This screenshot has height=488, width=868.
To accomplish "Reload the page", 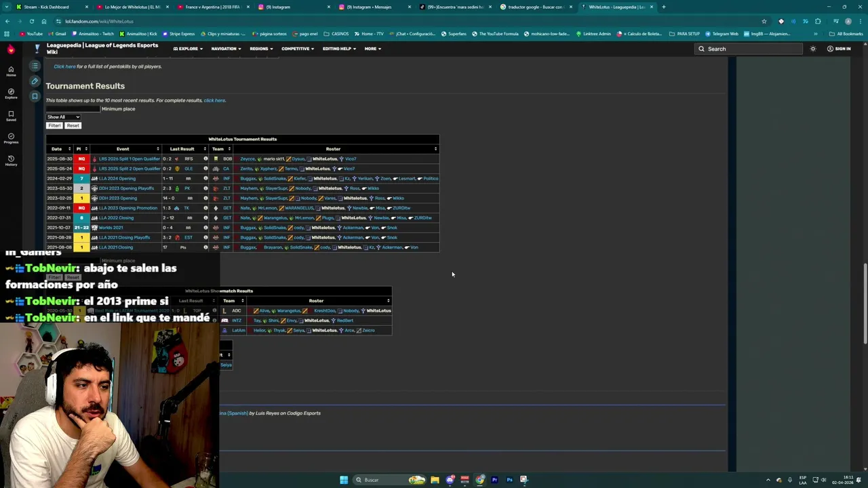I will [x=31, y=21].
